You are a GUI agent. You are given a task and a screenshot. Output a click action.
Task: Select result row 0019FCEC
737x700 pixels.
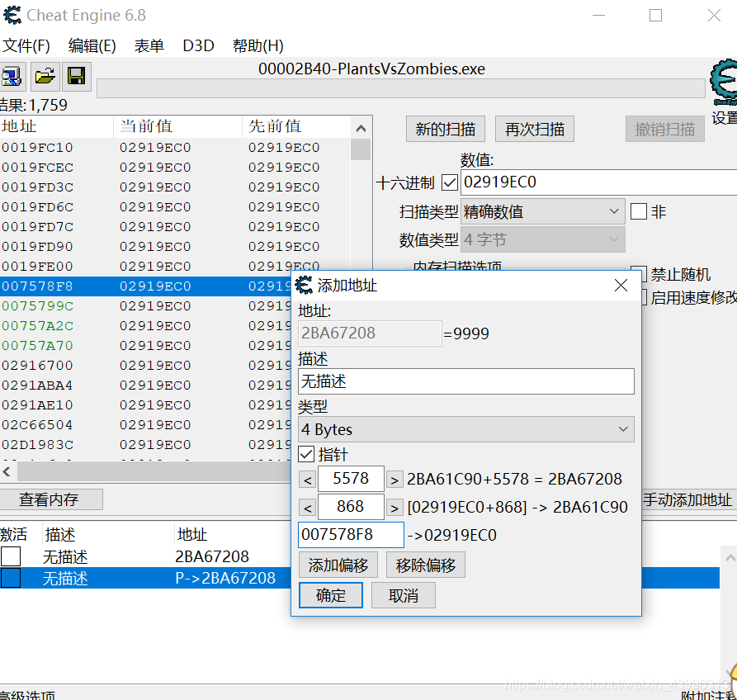pos(175,168)
